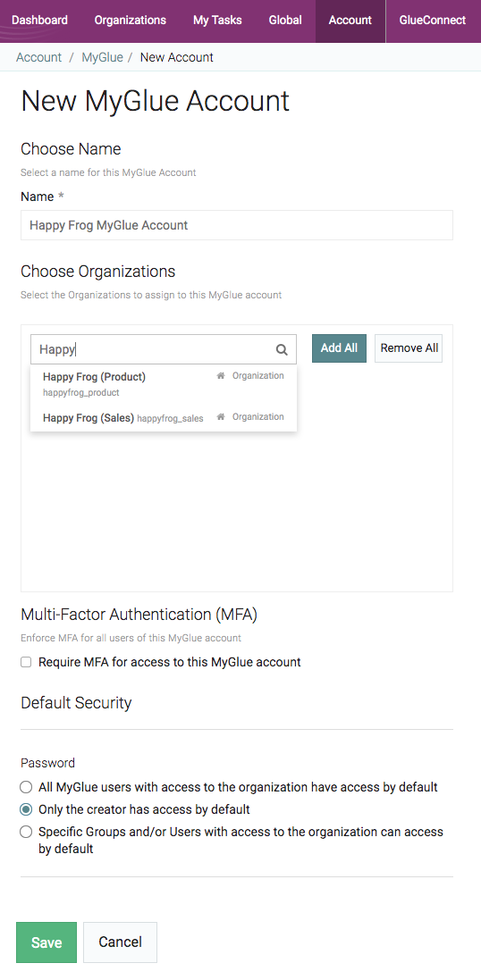Click the Remove All button

click(x=409, y=348)
